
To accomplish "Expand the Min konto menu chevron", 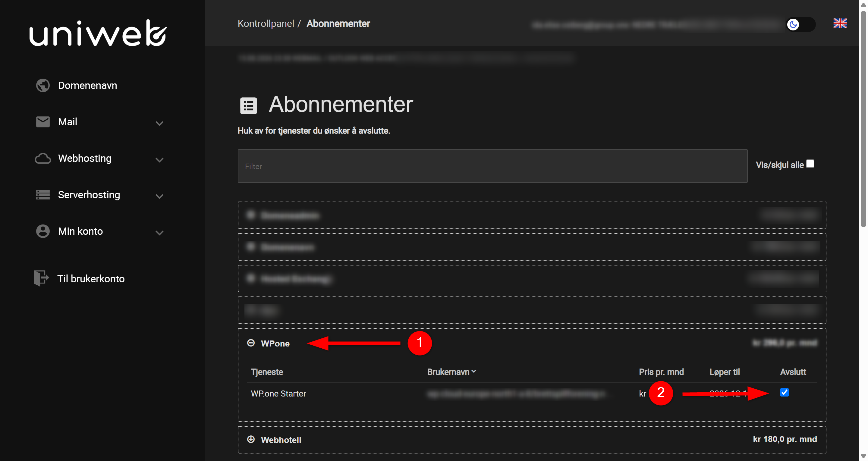I will (159, 233).
